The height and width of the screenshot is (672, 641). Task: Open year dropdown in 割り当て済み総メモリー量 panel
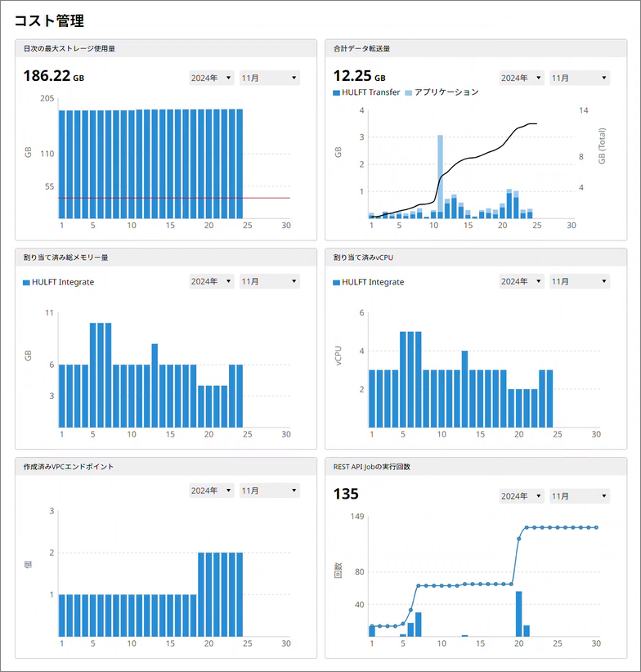(x=210, y=282)
